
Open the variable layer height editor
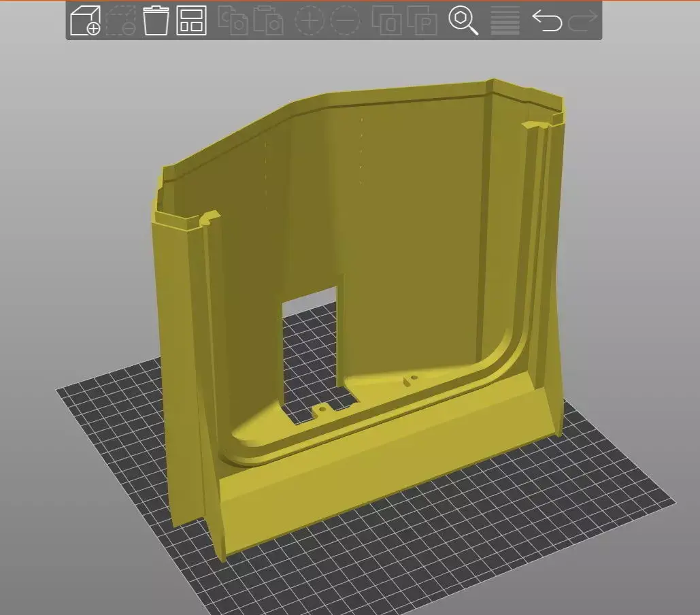(x=503, y=22)
